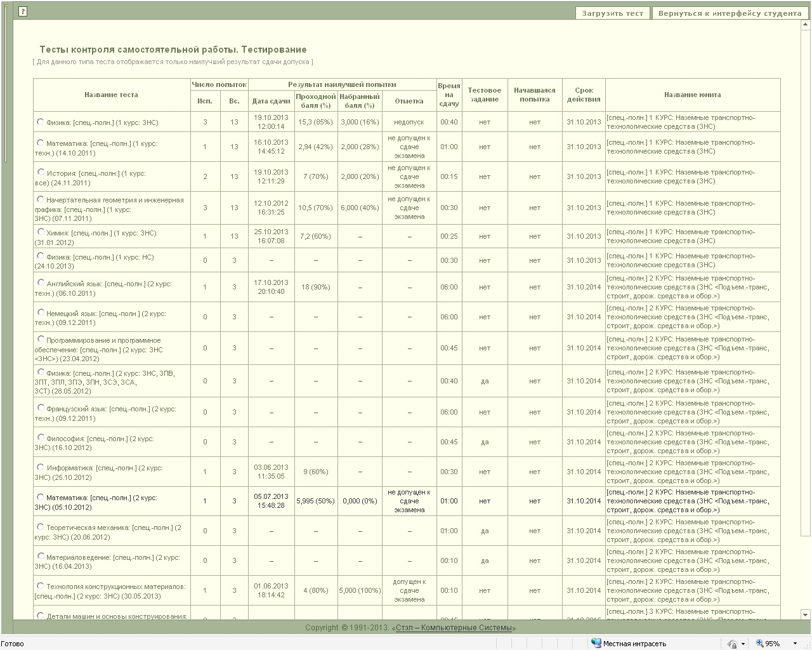Click Вернуться к интерфейсу студента button
The image size is (812, 650).
[x=730, y=13]
